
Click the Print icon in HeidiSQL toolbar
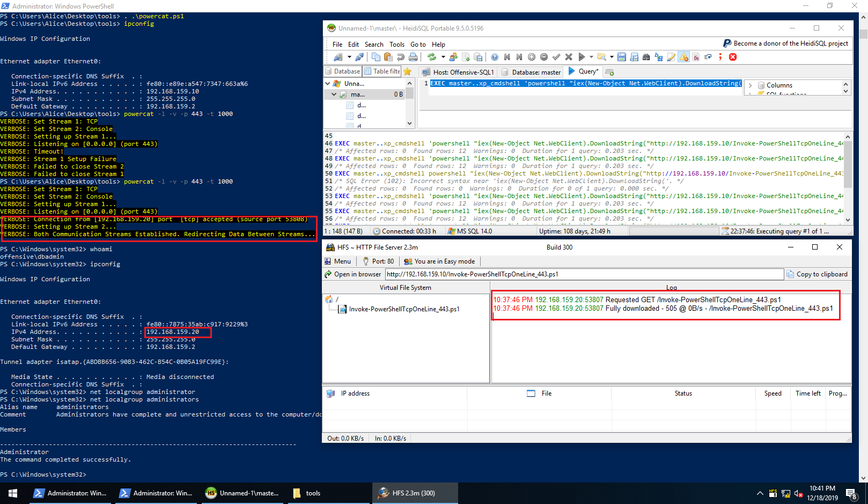[413, 57]
